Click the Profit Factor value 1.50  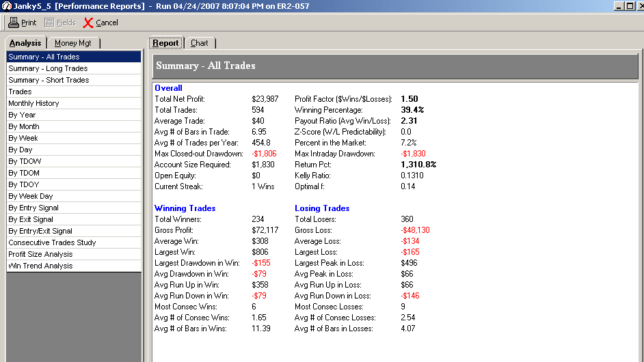coord(410,99)
